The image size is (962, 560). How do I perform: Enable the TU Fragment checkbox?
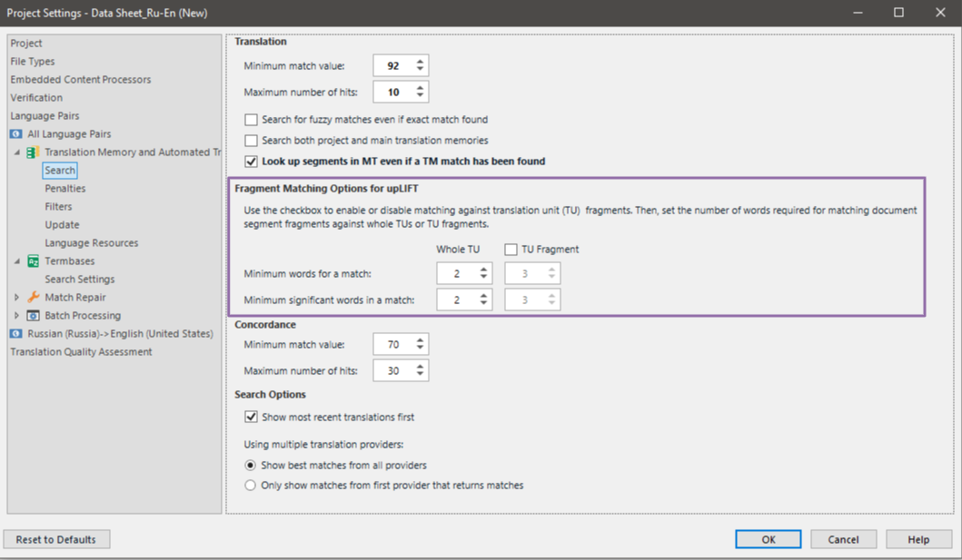511,250
